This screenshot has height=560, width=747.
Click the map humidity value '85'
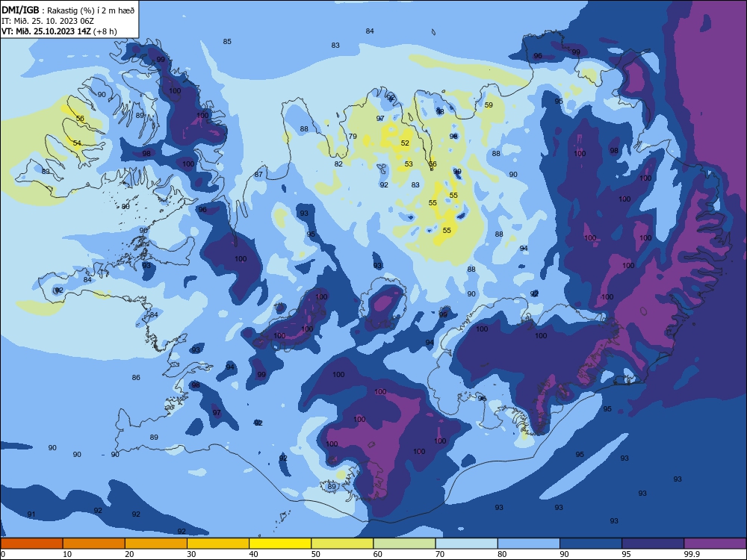(227, 41)
